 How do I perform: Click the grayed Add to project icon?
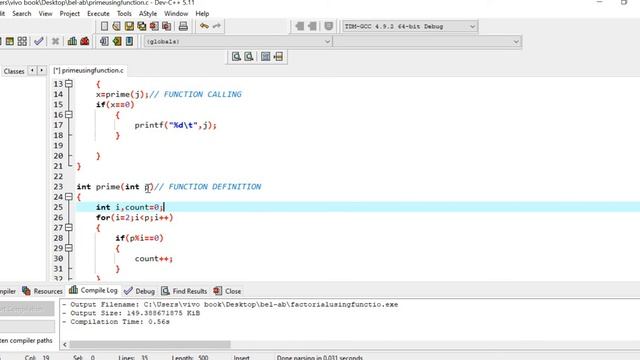(300, 27)
